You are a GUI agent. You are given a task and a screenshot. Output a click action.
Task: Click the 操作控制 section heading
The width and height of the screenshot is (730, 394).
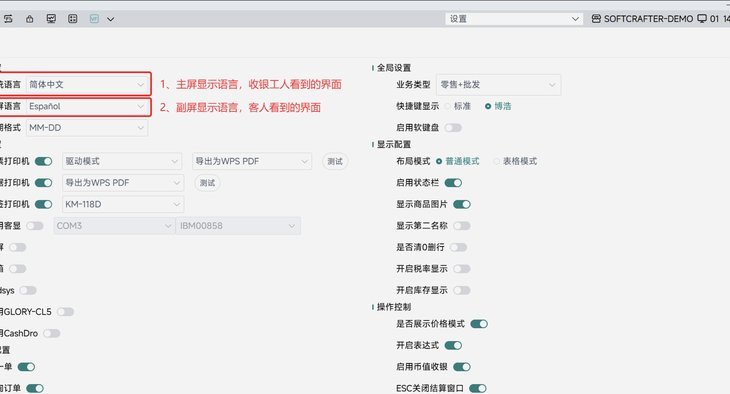(394, 307)
